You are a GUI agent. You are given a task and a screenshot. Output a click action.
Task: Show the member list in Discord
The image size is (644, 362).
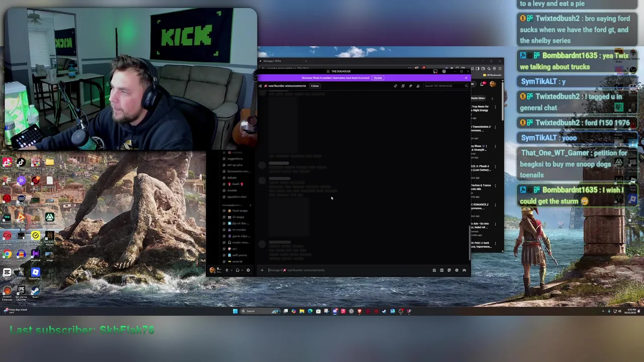tap(418, 86)
